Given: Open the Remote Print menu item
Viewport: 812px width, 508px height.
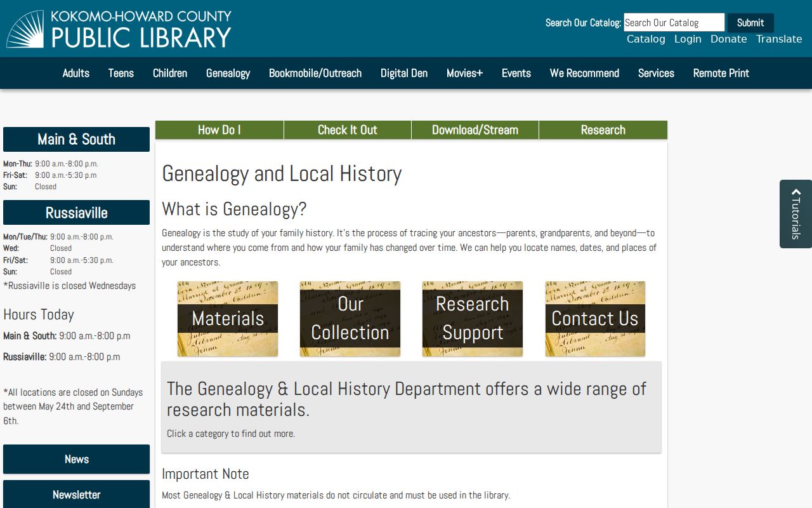Looking at the screenshot, I should coord(721,73).
